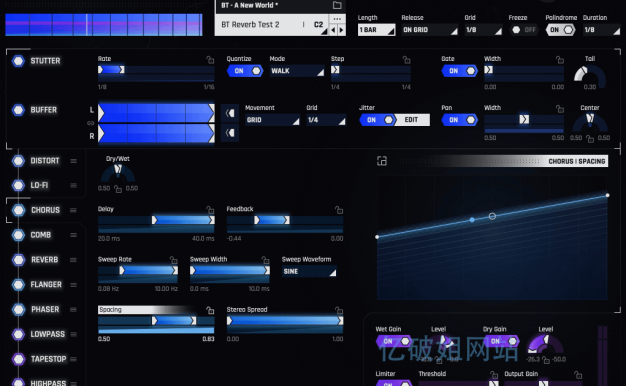Click the Buffer R reverse arrow button
626x386 pixels.
(x=230, y=133)
